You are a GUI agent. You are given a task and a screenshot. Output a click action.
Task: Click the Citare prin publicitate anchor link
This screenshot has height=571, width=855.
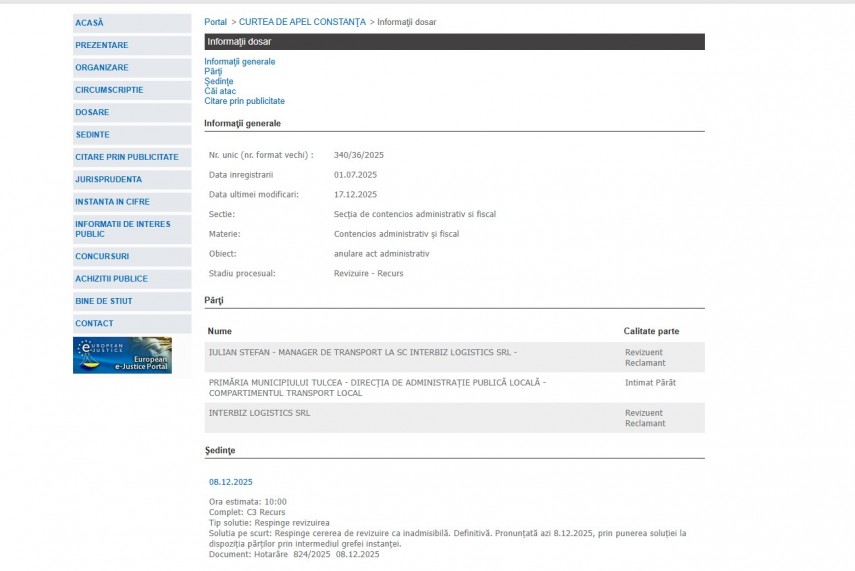tap(244, 101)
